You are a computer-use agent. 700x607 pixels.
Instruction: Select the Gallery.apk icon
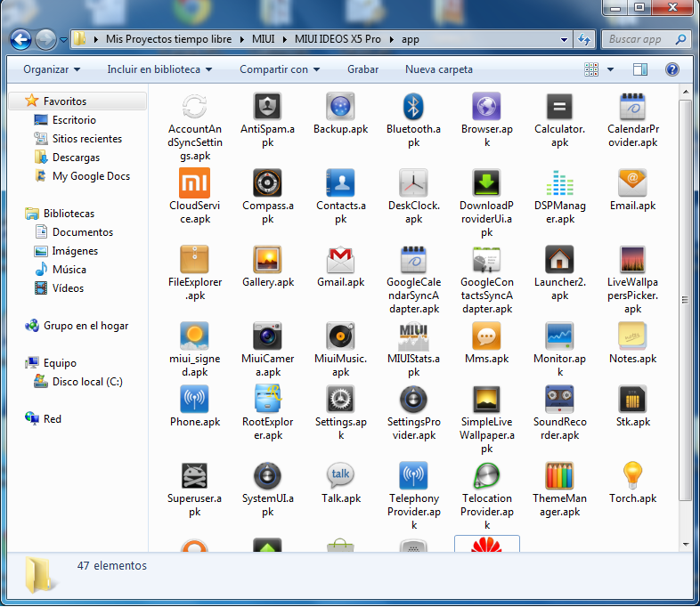click(267, 259)
